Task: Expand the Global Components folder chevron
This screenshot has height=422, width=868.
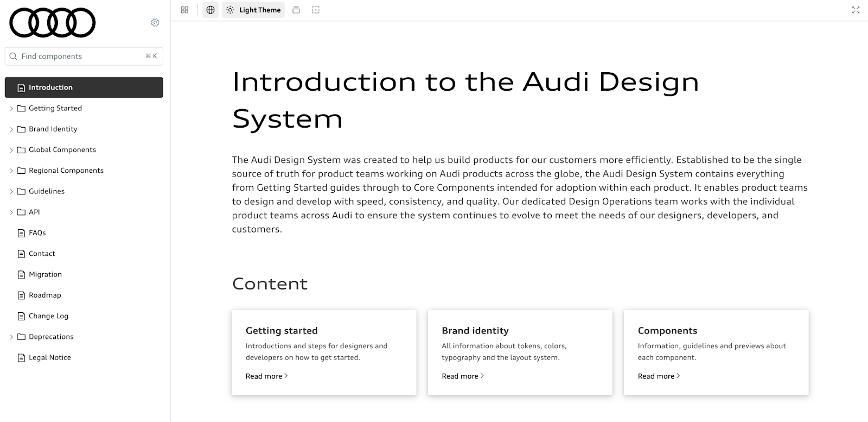Action: (11, 150)
